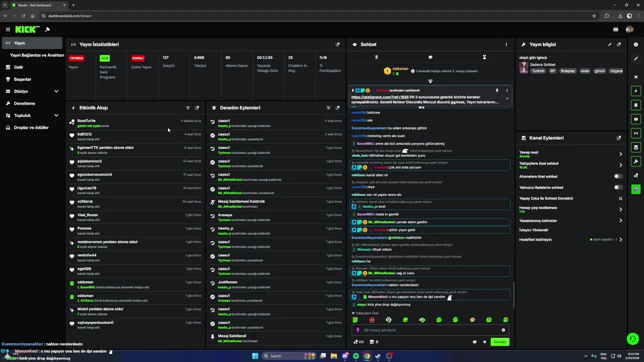Open the emoji picker in message box
This screenshot has height=362, width=644.
(x=503, y=330)
